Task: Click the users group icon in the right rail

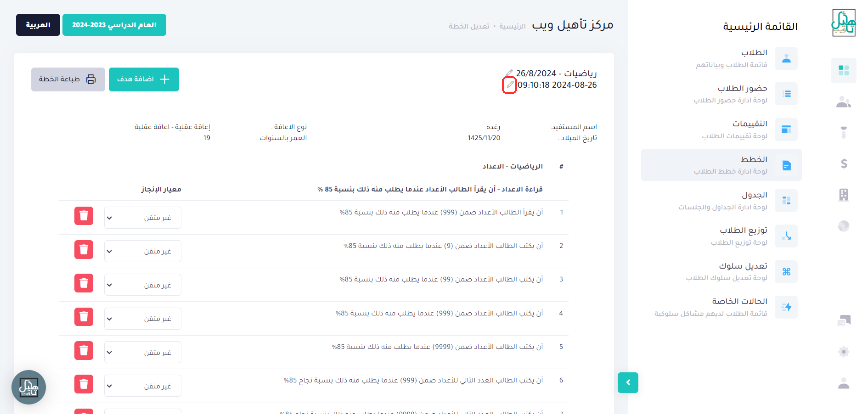Action: 844,102
